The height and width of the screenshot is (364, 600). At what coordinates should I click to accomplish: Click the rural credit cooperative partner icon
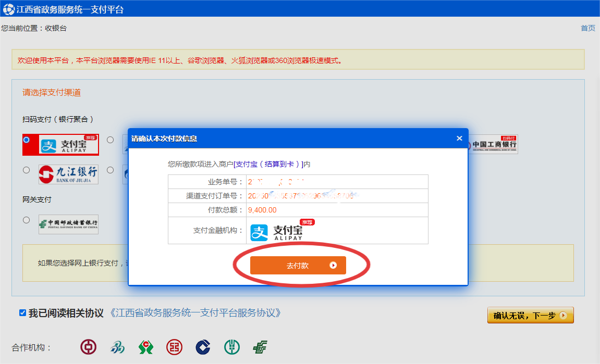(146, 347)
